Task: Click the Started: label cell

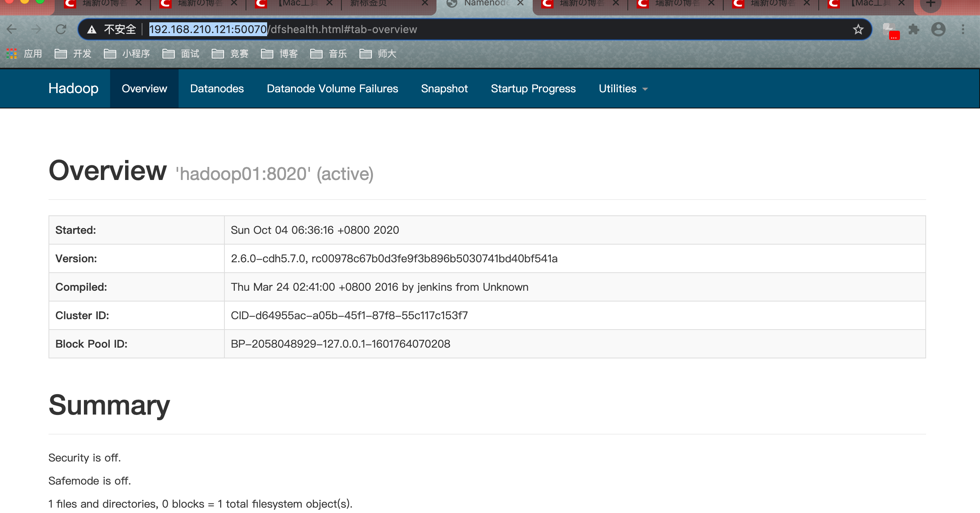Action: [x=136, y=230]
